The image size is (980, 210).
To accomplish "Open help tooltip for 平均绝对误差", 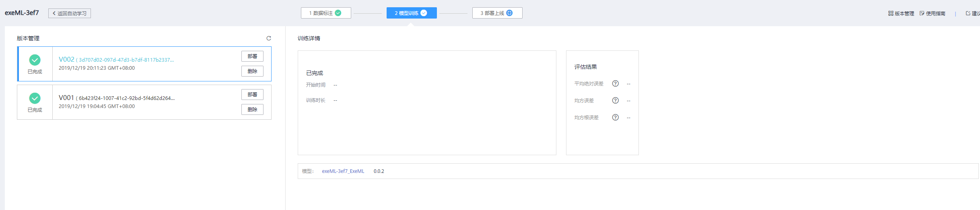I will pos(615,83).
